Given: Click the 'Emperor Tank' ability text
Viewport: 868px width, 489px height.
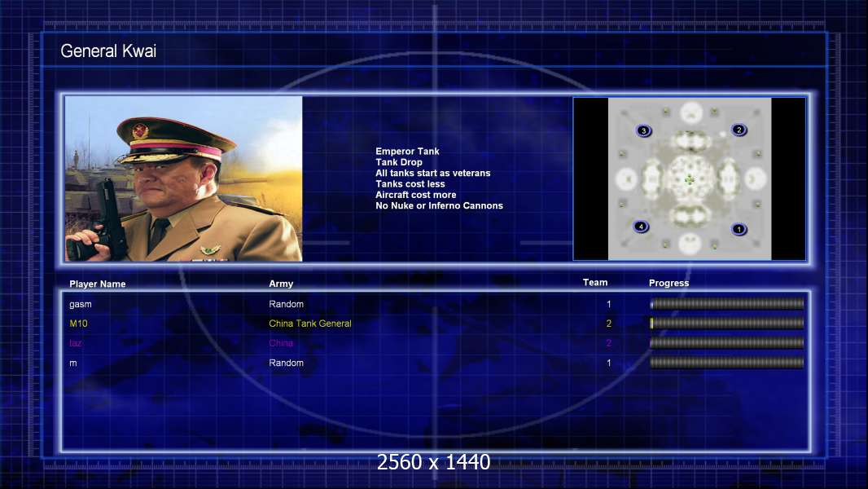Looking at the screenshot, I should (407, 152).
